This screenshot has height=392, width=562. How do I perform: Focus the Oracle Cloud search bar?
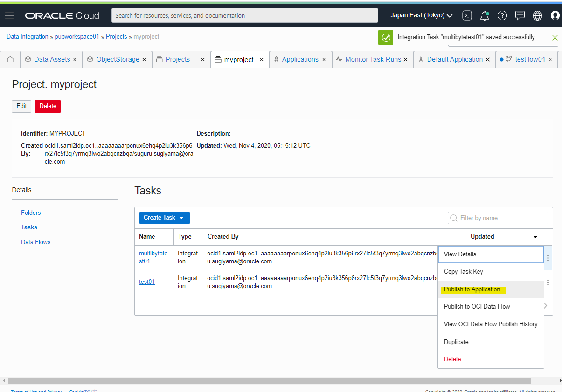245,15
